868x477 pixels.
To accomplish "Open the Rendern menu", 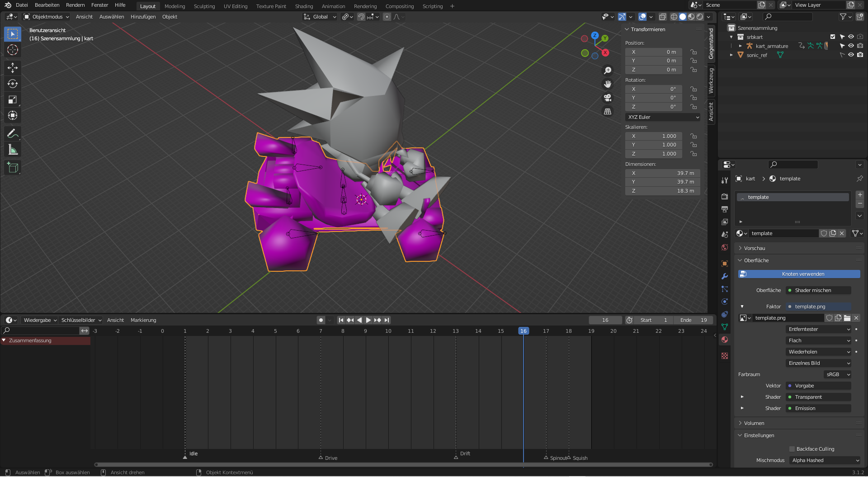I will (x=75, y=5).
